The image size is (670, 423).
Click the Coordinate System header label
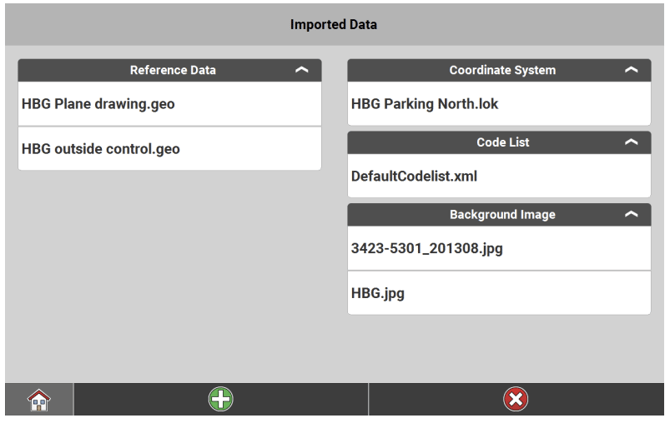502,71
